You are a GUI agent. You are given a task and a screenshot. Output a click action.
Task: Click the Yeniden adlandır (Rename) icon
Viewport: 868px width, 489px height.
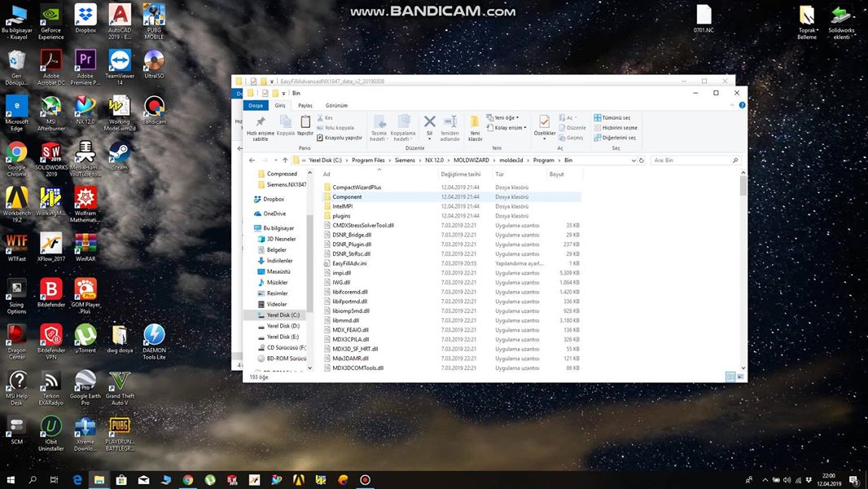(x=450, y=121)
